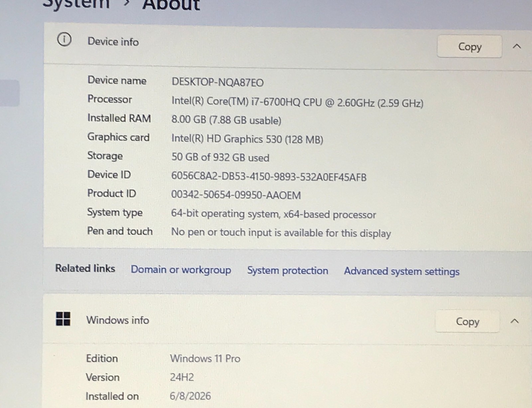This screenshot has width=532, height=408.
Task: Click the Product ID 00342-50654-09950-AAOEM
Action: click(x=236, y=195)
